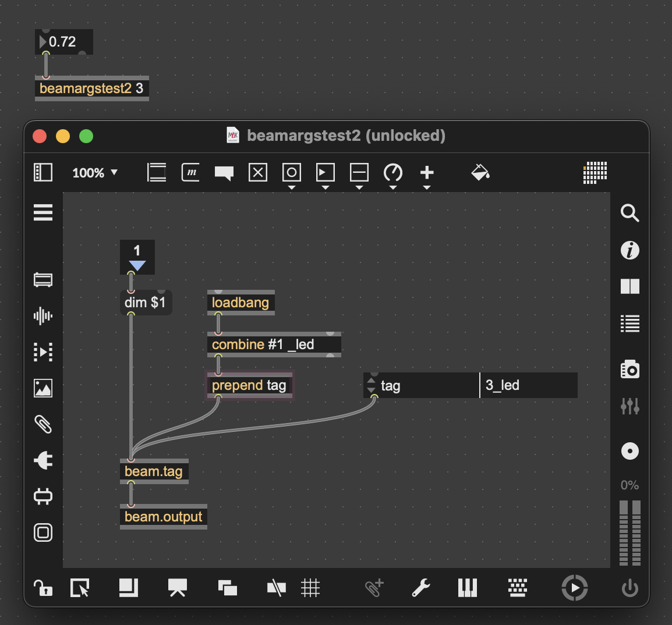Select the loadbang object
The image size is (672, 625).
(x=240, y=303)
